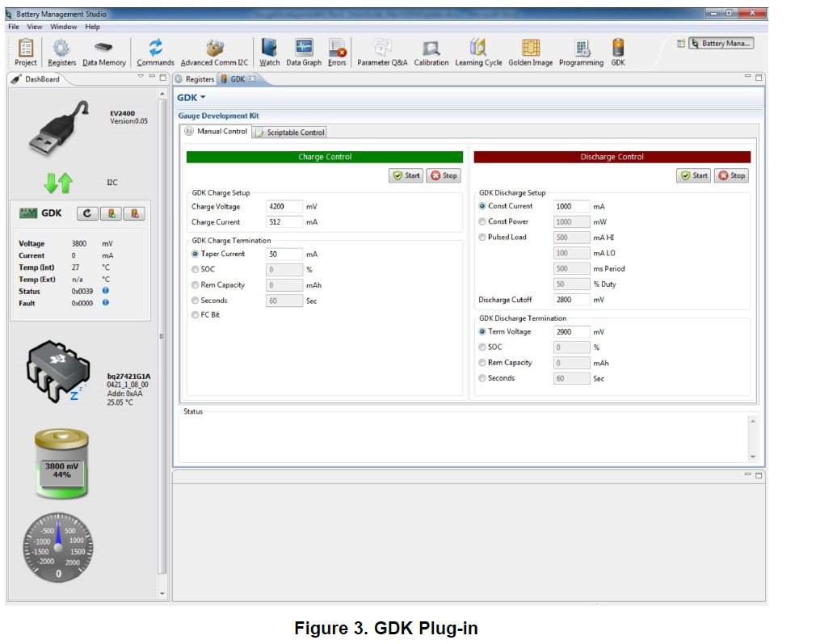The image size is (816, 644).
Task: Open the Golden Image tool
Action: (x=530, y=53)
